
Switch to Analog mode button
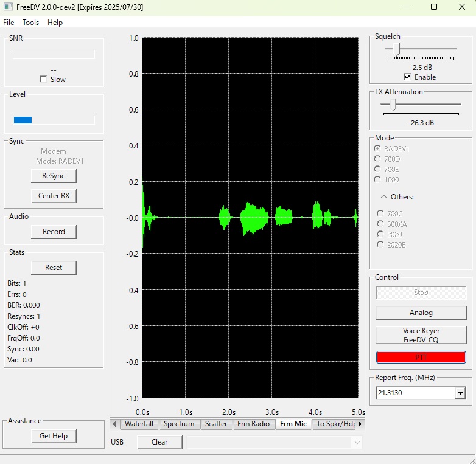pos(421,313)
